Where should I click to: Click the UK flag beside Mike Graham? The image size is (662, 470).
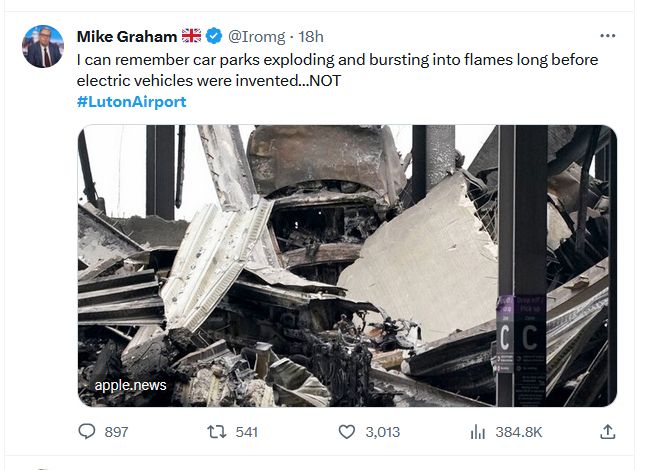tap(192, 37)
